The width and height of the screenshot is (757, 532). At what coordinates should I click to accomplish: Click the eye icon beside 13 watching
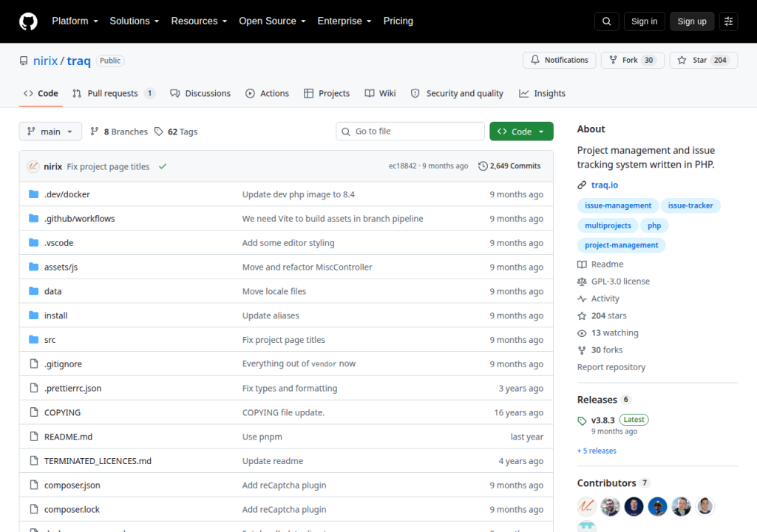[x=582, y=333]
